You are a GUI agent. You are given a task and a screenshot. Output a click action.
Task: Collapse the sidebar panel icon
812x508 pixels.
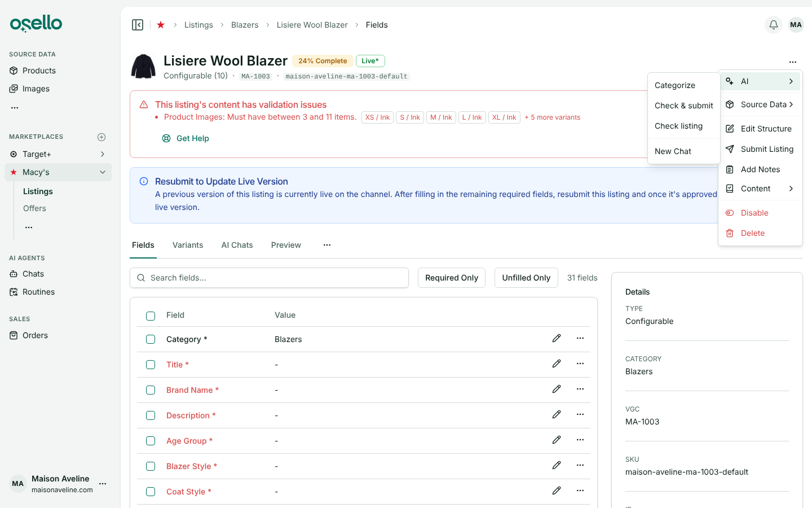click(x=138, y=25)
